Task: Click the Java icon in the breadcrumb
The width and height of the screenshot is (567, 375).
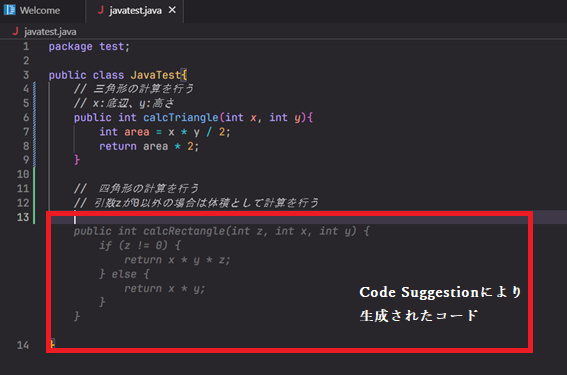Action: coord(15,31)
